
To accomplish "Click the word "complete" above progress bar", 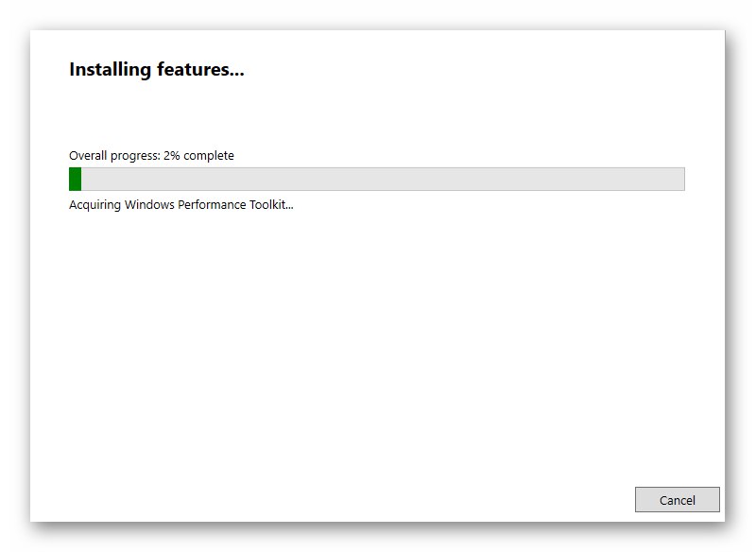I will coord(209,155).
